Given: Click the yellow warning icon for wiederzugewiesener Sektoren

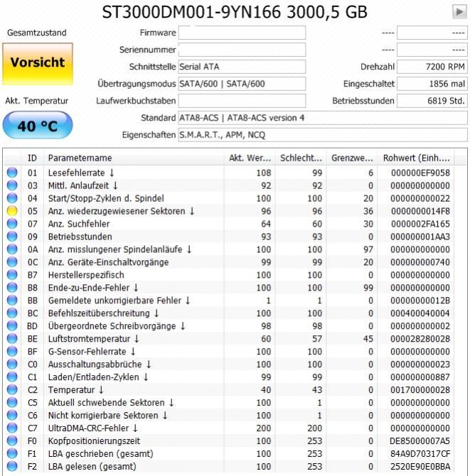Looking at the screenshot, I should pyautogui.click(x=12, y=211).
